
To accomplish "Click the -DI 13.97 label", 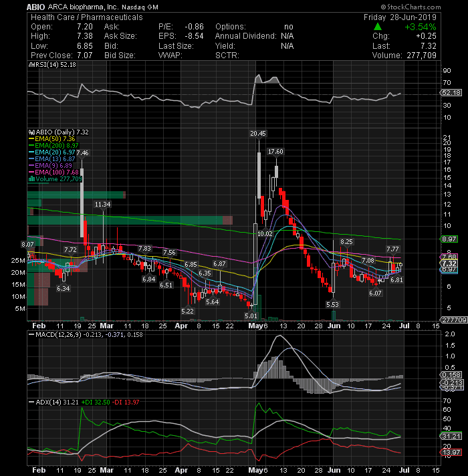I will (126, 402).
